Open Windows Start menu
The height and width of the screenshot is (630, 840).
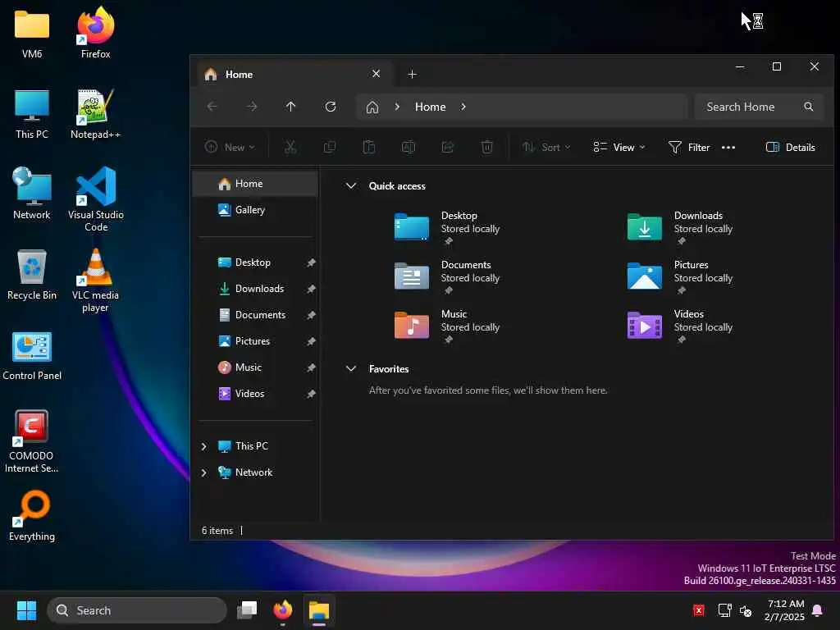coord(26,610)
